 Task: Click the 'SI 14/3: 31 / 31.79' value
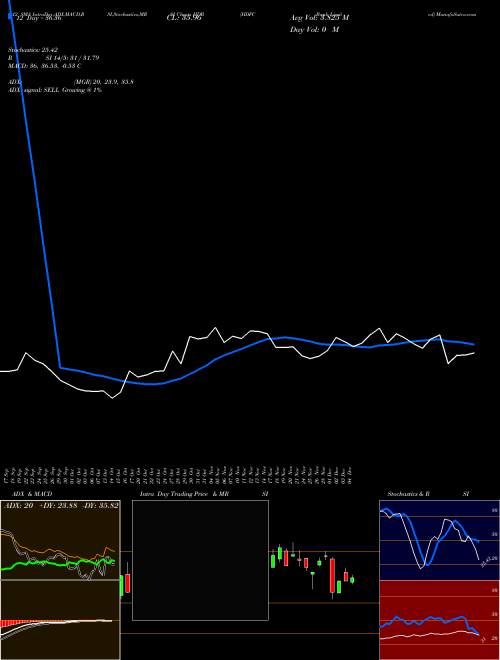pos(72,58)
